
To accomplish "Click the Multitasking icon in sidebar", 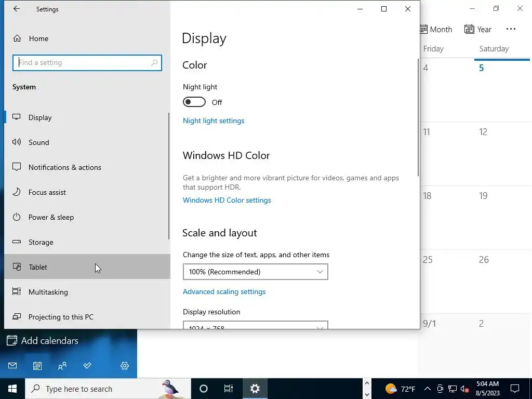I will [x=17, y=291].
